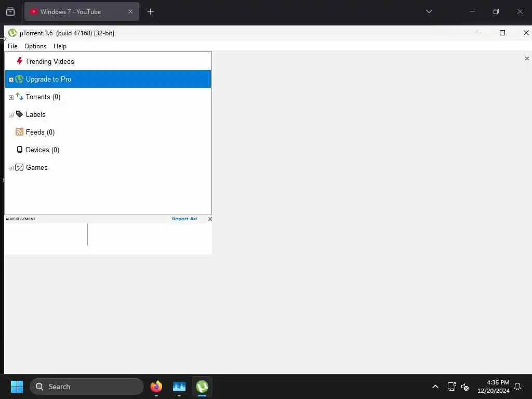This screenshot has width=532, height=399.
Task: Click the Torrents up-down arrows icon
Action: tap(19, 97)
